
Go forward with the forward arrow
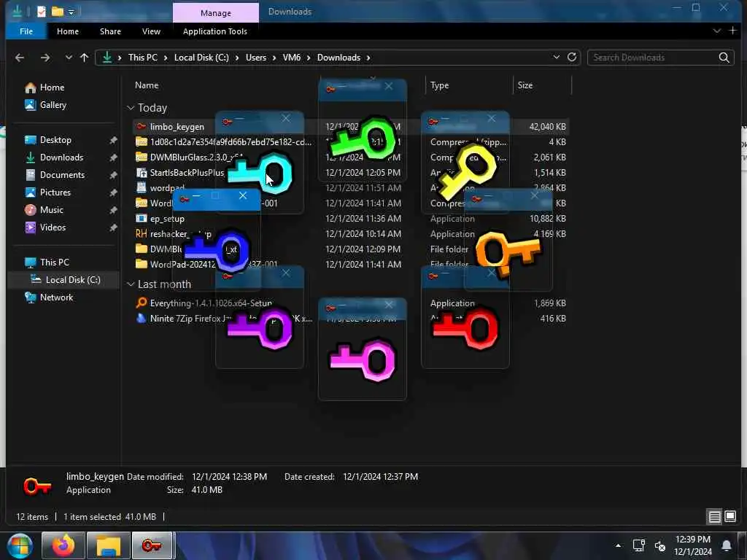(44, 58)
